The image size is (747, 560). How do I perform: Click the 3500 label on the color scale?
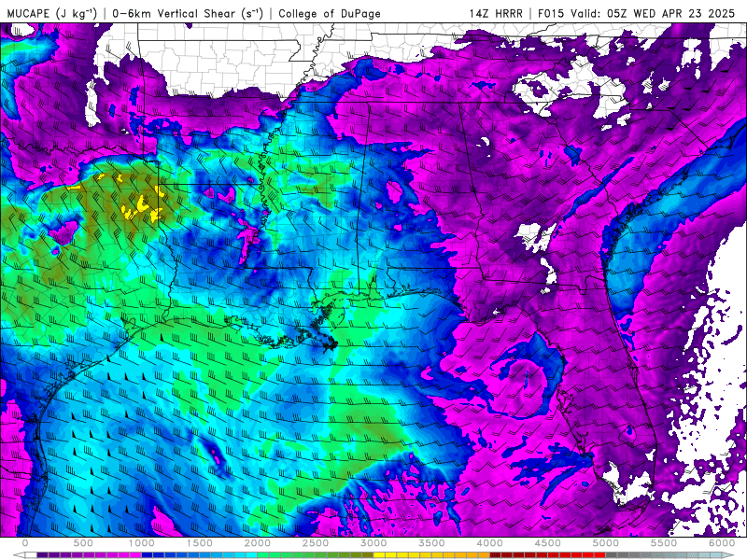[431, 543]
